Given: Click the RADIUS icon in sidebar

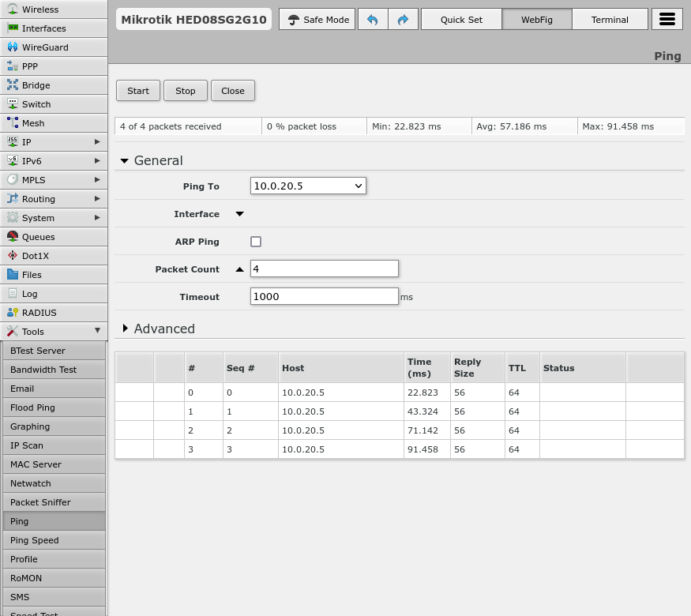Looking at the screenshot, I should coord(13,313).
